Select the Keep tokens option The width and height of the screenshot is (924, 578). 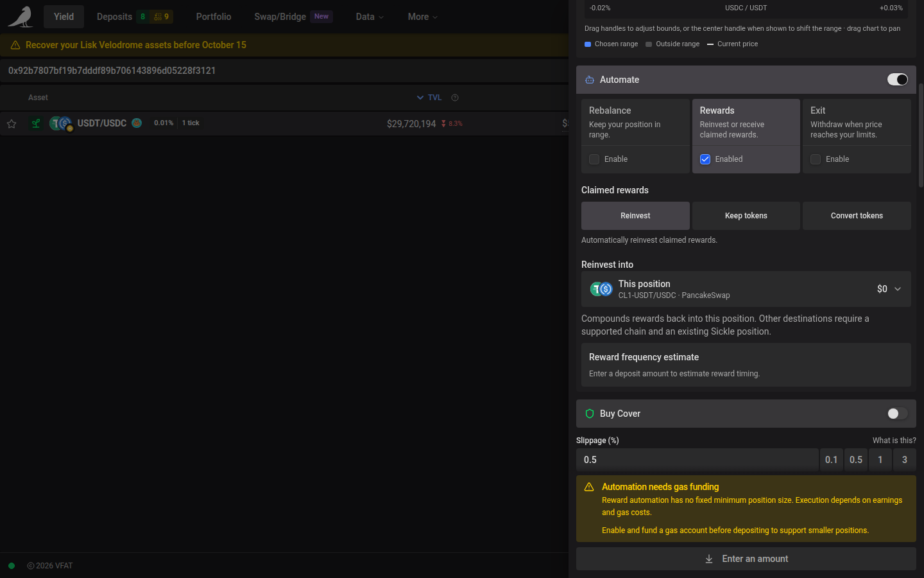pyautogui.click(x=746, y=216)
